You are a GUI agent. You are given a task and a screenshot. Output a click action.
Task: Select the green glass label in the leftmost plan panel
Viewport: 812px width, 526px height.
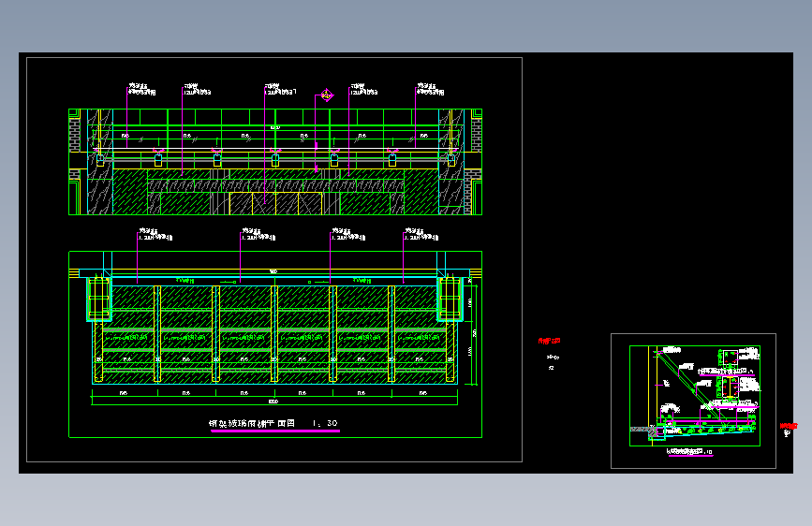[126, 337]
